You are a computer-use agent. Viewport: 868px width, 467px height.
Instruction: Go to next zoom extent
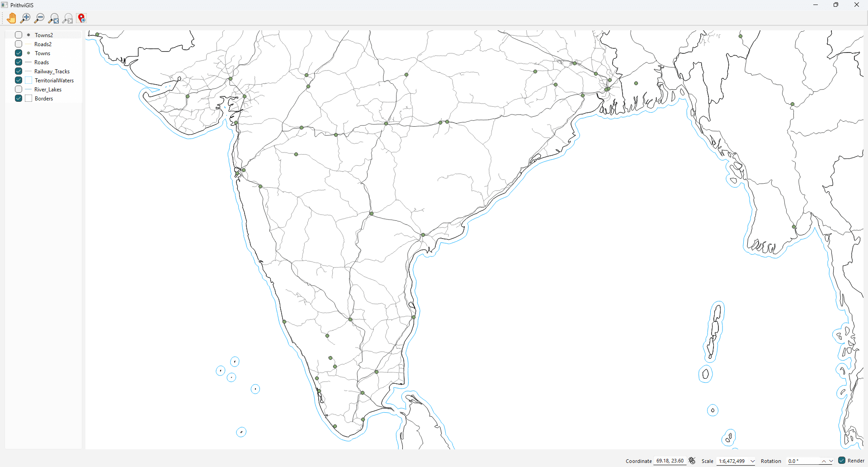pyautogui.click(x=68, y=18)
